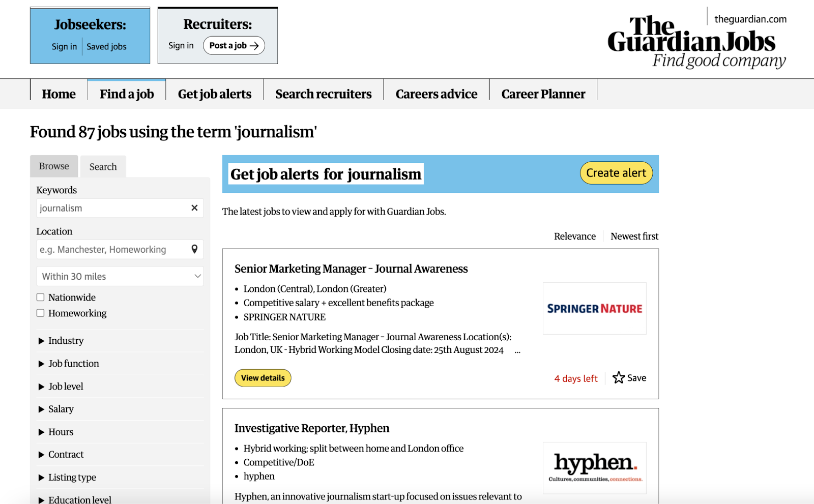
Task: Click the Springer Nature company logo
Action: click(595, 309)
